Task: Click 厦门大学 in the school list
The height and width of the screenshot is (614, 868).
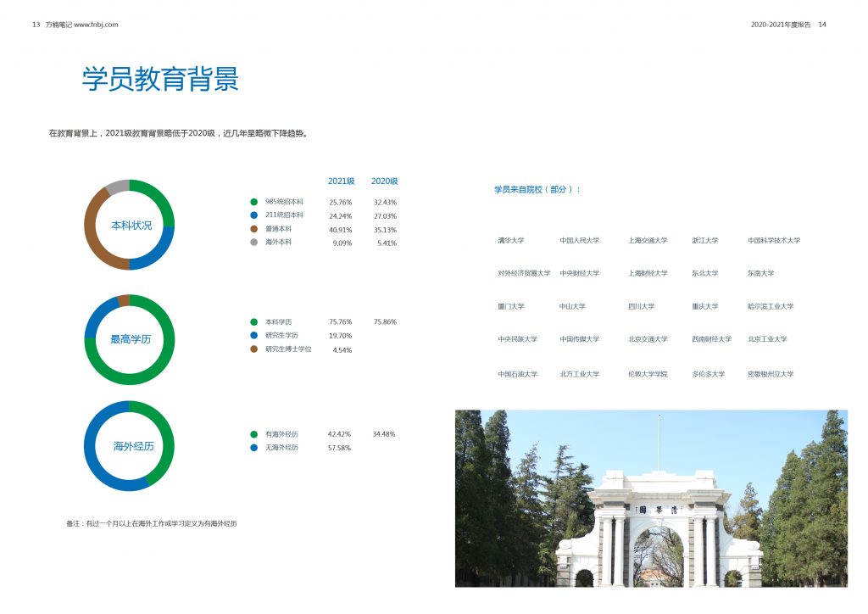Action: [x=510, y=306]
